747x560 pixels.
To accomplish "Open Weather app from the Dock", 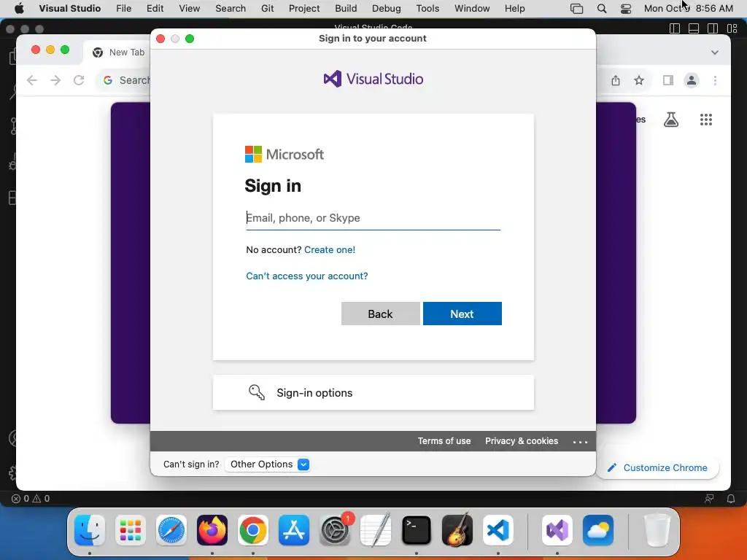I will point(598,530).
